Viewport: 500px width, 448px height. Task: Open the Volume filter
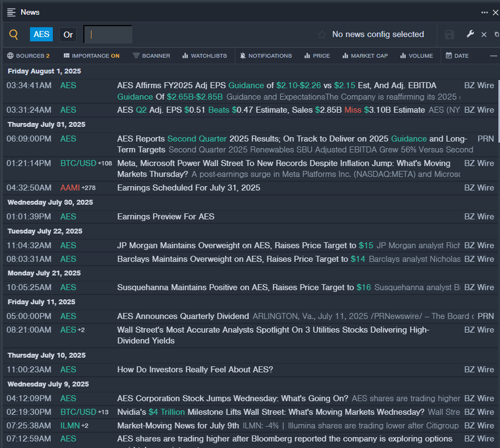point(417,56)
